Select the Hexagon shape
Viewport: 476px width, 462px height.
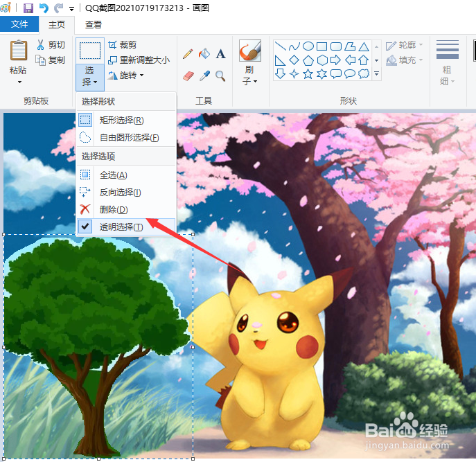322,60
